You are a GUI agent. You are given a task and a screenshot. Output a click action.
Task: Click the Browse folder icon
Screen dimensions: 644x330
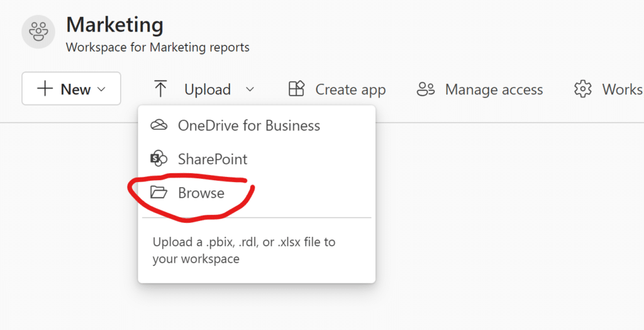pos(159,193)
